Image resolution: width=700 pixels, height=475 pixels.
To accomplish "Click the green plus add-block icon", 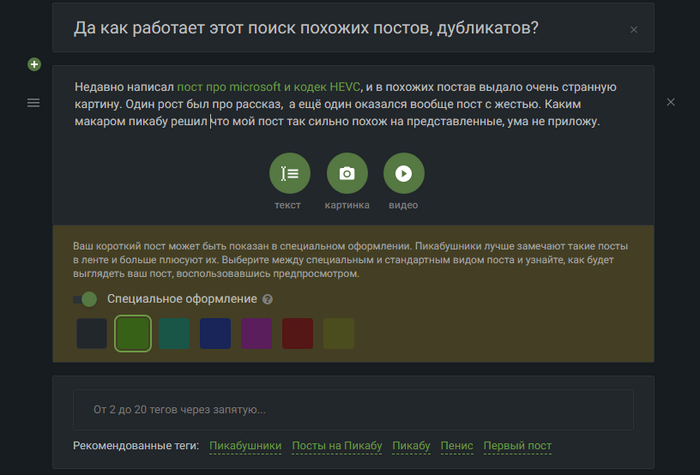I will (34, 65).
